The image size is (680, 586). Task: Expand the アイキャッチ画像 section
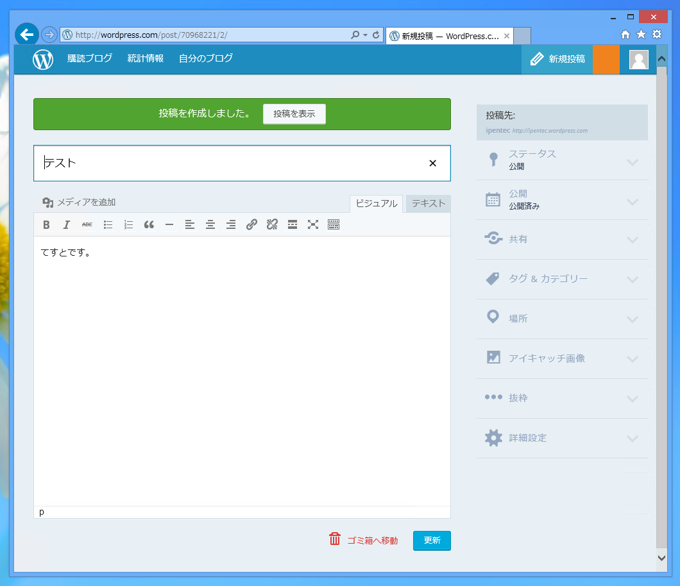click(562, 358)
